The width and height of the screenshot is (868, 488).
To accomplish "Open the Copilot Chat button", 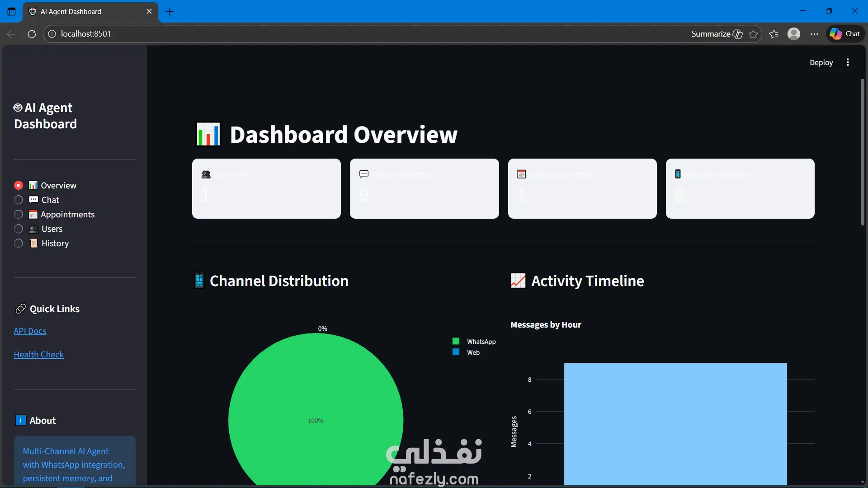I will 845,34.
